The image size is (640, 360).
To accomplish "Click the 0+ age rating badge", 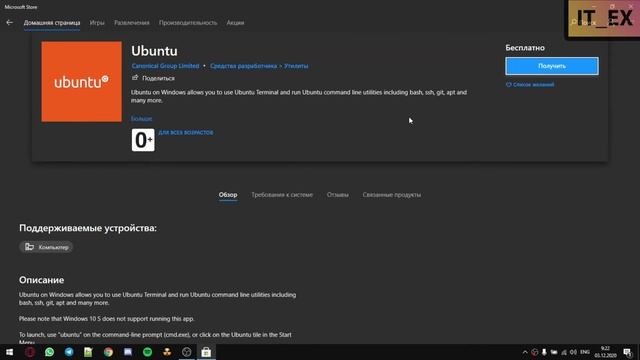I will (x=143, y=140).
